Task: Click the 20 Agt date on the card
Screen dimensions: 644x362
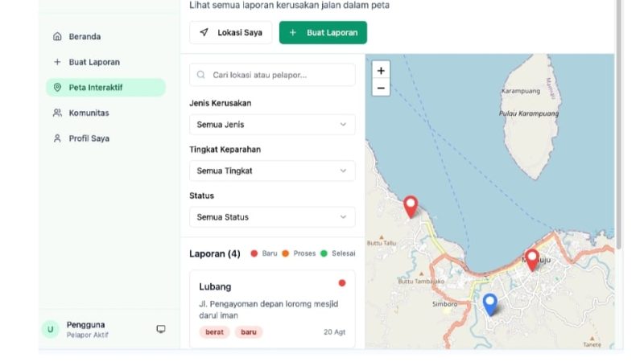Action: (x=334, y=332)
